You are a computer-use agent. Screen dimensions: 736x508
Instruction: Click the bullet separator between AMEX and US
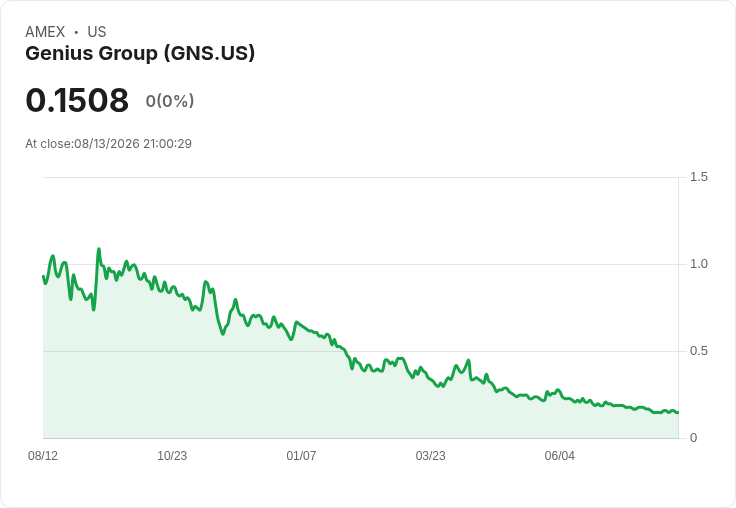76,32
